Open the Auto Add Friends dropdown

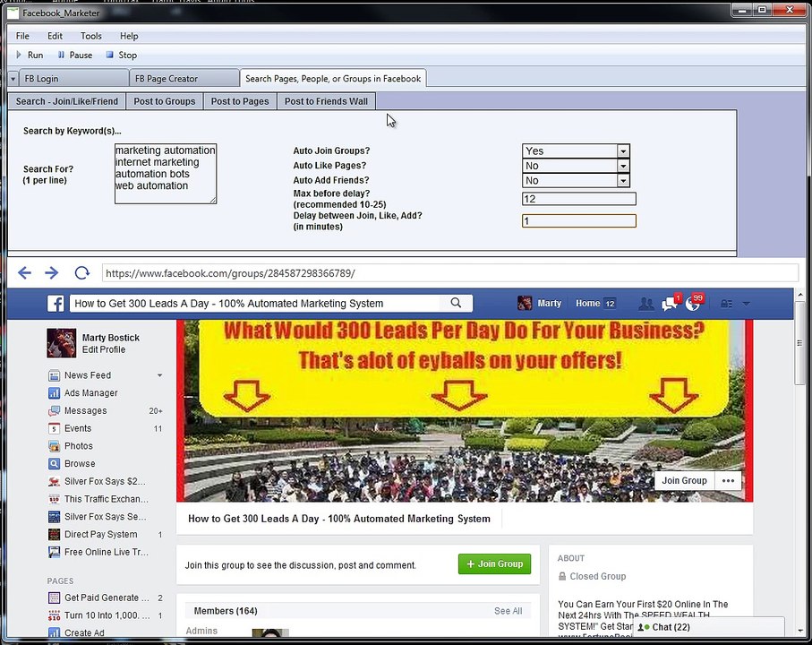click(x=623, y=180)
